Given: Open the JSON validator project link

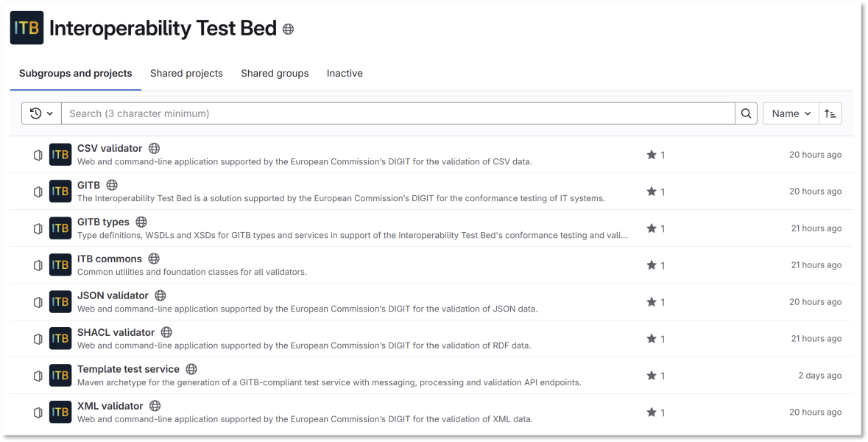Looking at the screenshot, I should coord(113,295).
